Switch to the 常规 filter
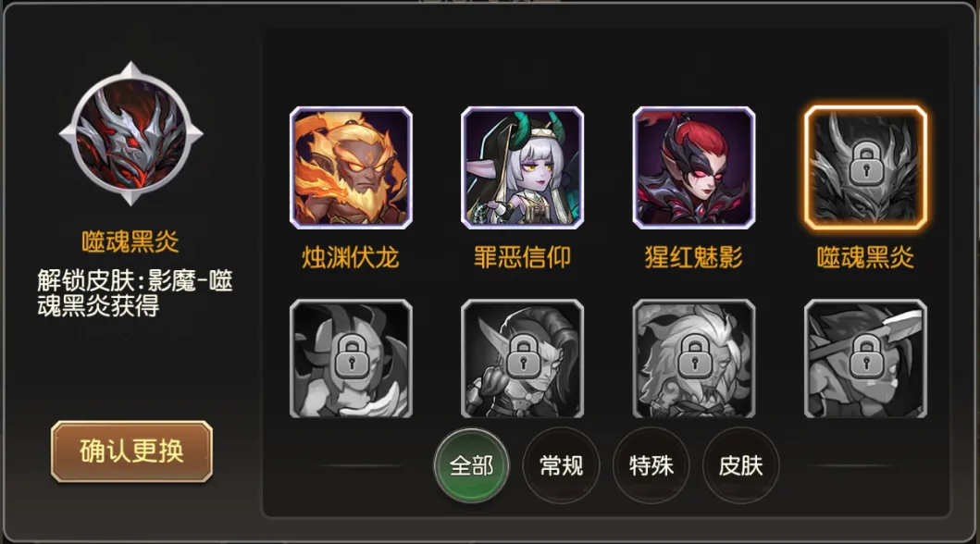Image resolution: width=980 pixels, height=544 pixels. point(561,465)
